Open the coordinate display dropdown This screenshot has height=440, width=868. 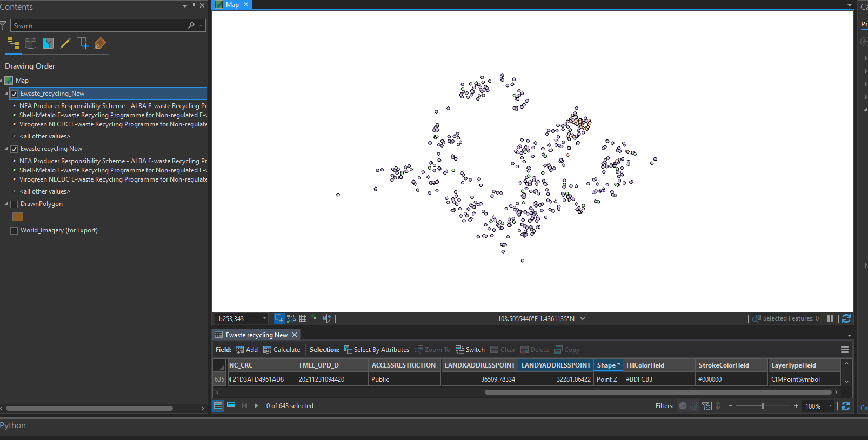tap(583, 318)
